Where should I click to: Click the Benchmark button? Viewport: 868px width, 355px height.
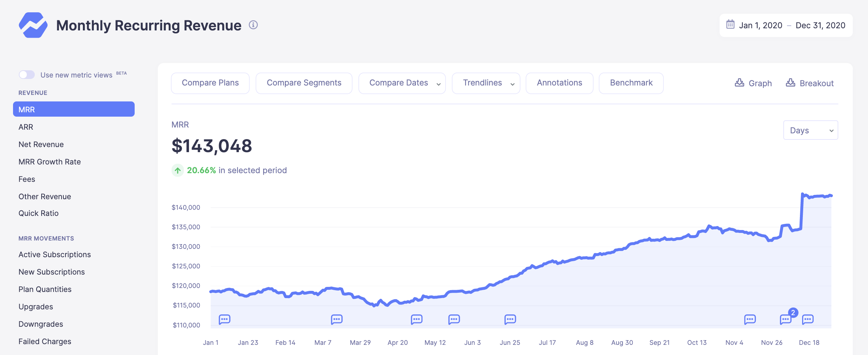point(631,83)
